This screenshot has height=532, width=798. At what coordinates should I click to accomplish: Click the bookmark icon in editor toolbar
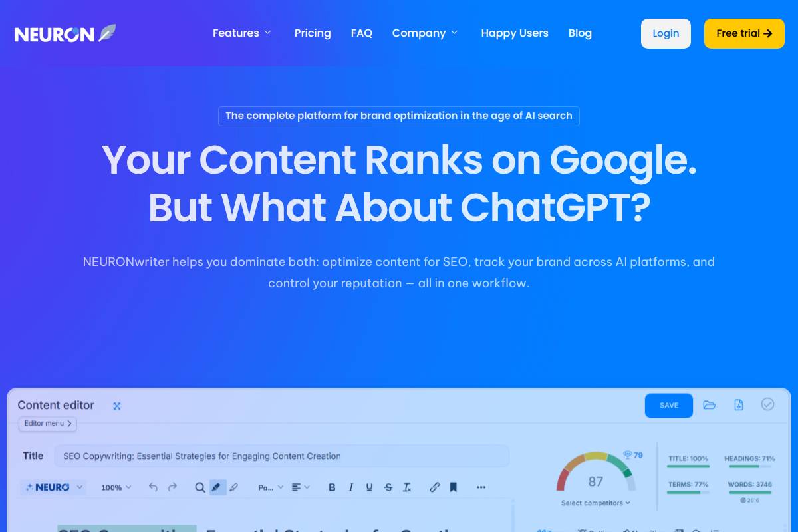[454, 487]
